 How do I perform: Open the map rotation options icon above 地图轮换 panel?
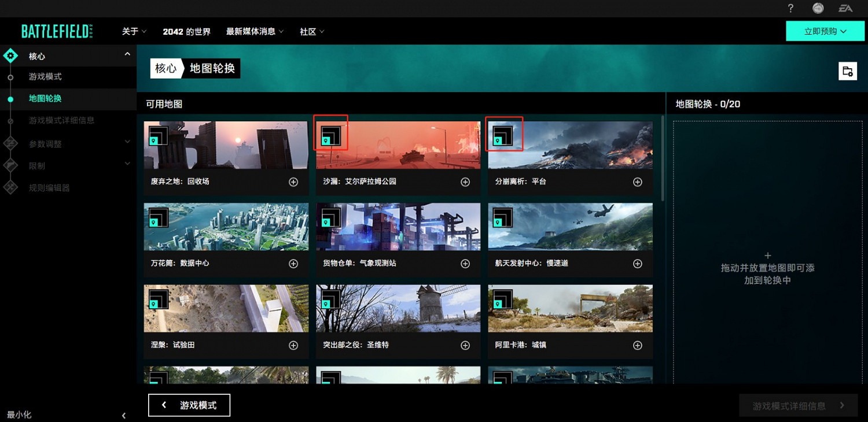point(848,71)
